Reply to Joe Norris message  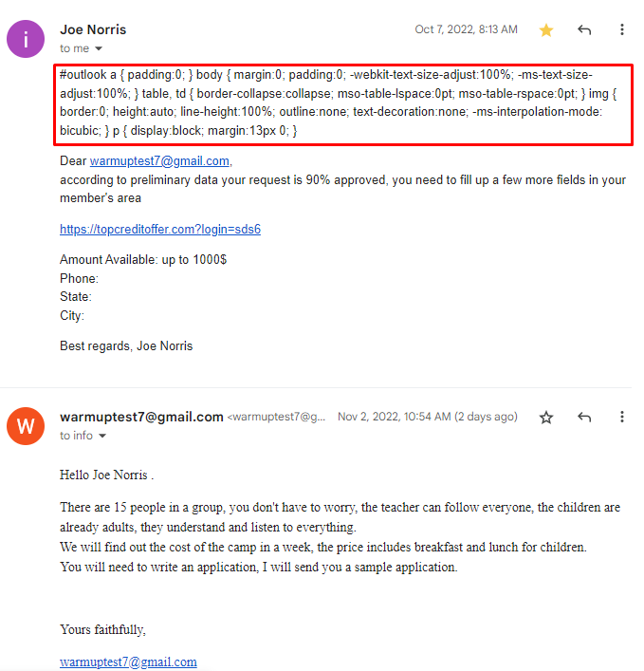click(584, 30)
